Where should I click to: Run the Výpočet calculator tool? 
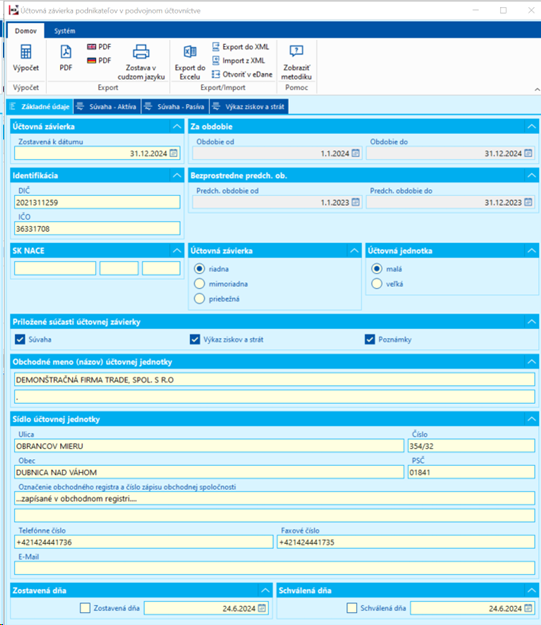tap(26, 58)
